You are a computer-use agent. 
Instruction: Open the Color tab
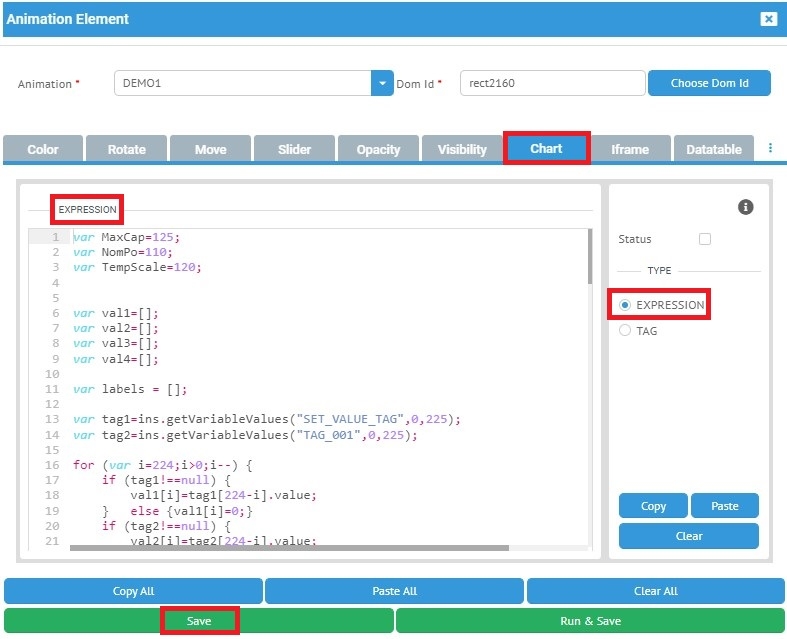[43, 149]
